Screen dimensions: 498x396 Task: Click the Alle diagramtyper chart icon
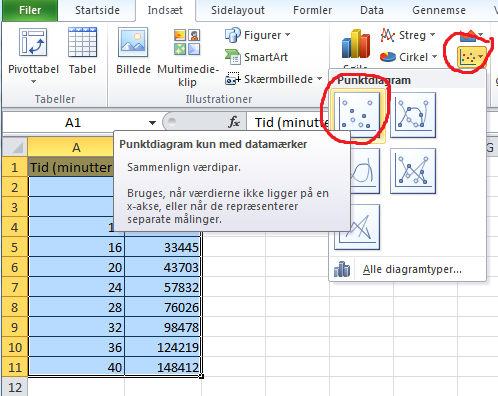click(x=342, y=269)
